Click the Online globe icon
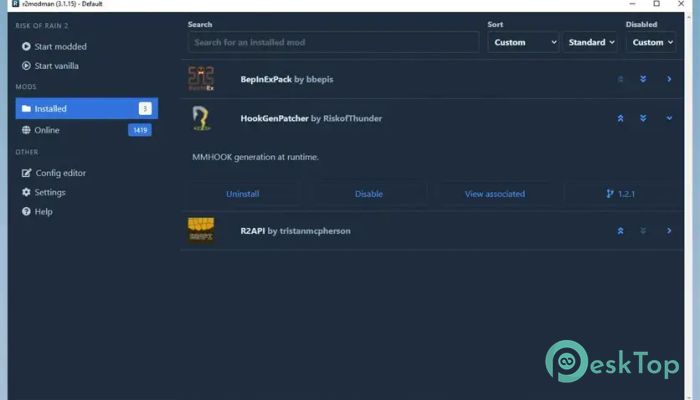Screen dimensions: 700x400 click(26, 130)
